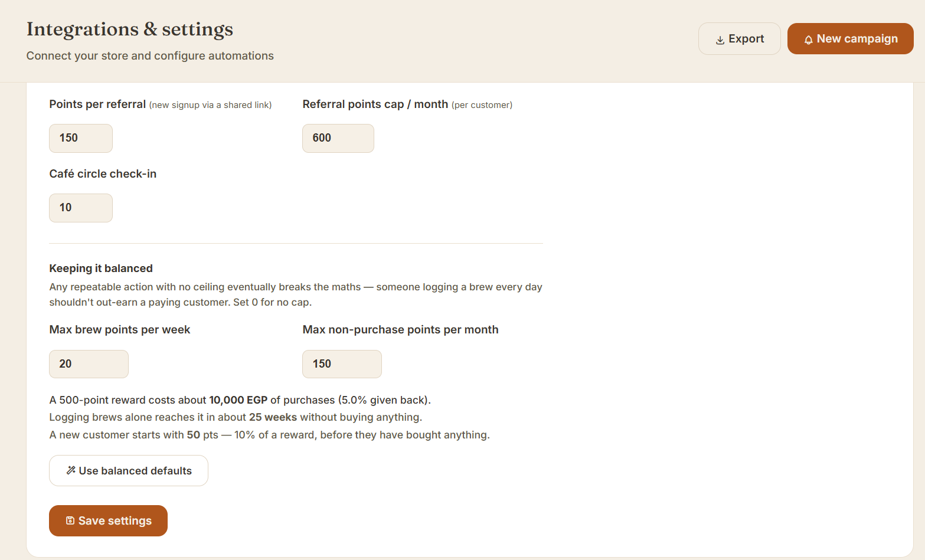Click the bell icon in New campaign

(x=809, y=40)
